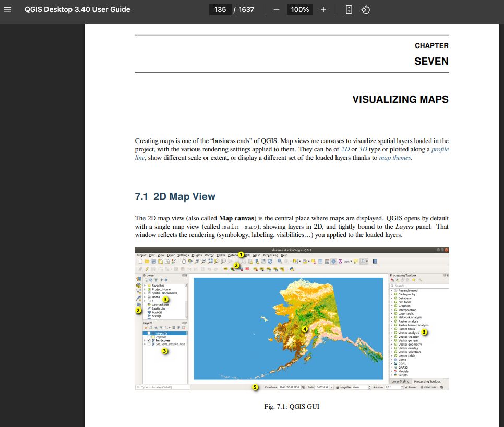
Task: Expand the Project Home node in Browser
Action: [x=145, y=289]
